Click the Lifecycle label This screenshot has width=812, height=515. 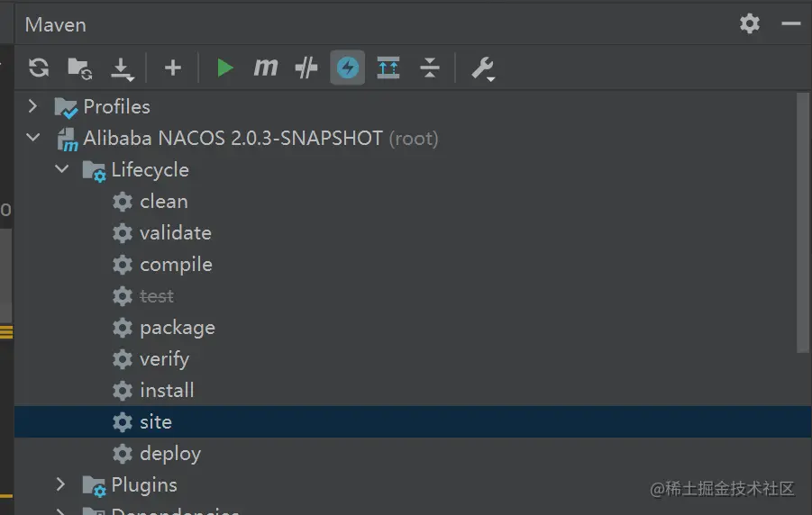point(151,170)
